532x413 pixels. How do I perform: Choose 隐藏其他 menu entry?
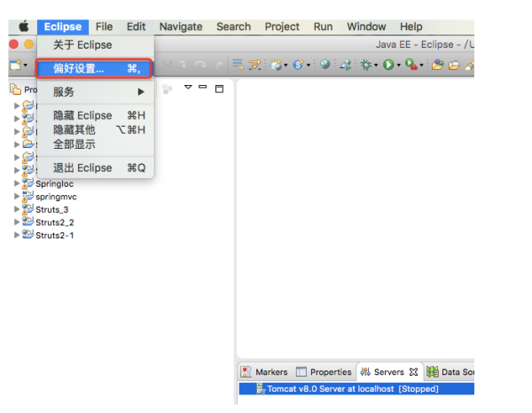coord(96,130)
